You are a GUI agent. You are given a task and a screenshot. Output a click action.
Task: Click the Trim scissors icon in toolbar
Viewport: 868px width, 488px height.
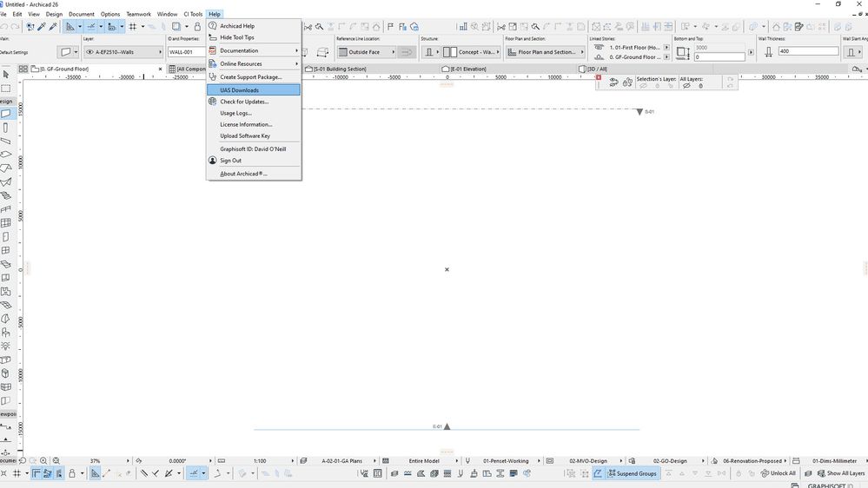coord(501,27)
